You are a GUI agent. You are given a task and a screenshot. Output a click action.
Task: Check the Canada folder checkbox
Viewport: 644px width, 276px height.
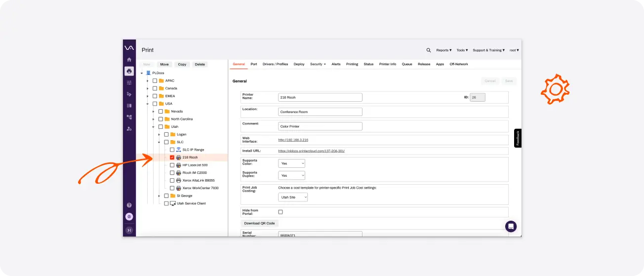point(155,88)
